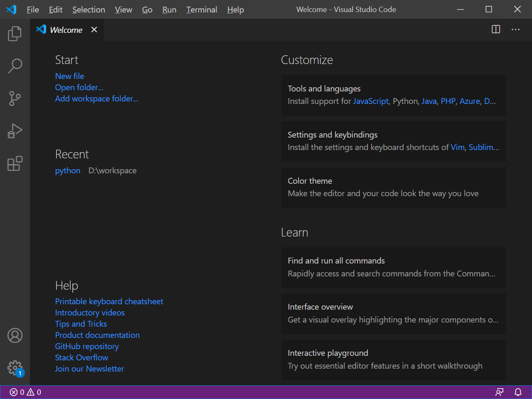Viewport: 532px width, 399px height.
Task: Click errors and warnings status indicator
Action: click(x=25, y=392)
